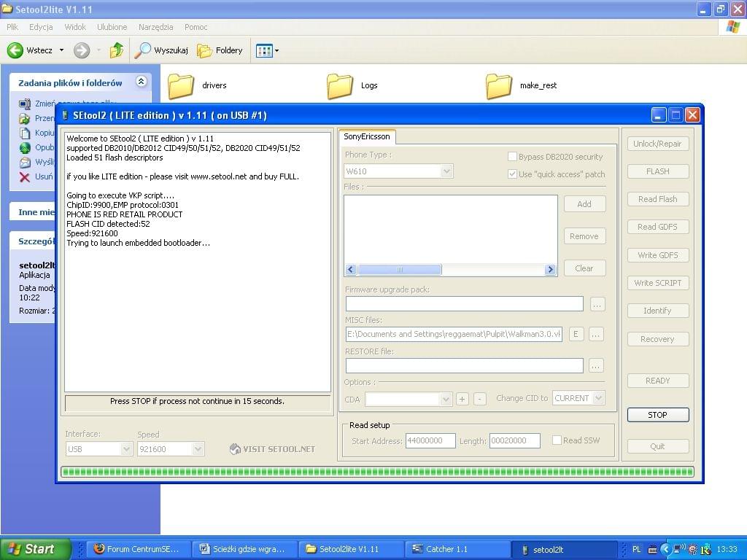The width and height of the screenshot is (747, 560).
Task: Toggle Bypass DB2020 security checkbox
Action: click(x=512, y=157)
